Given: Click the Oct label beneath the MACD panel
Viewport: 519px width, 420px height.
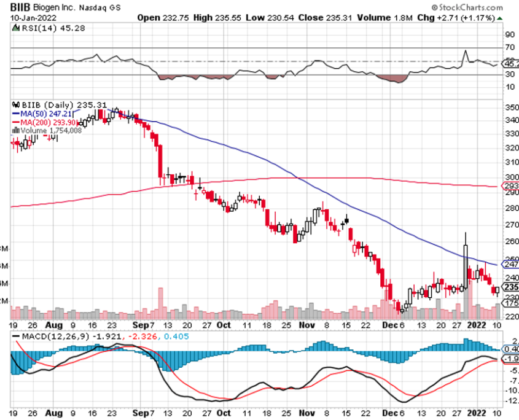Looking at the screenshot, I should click(224, 413).
